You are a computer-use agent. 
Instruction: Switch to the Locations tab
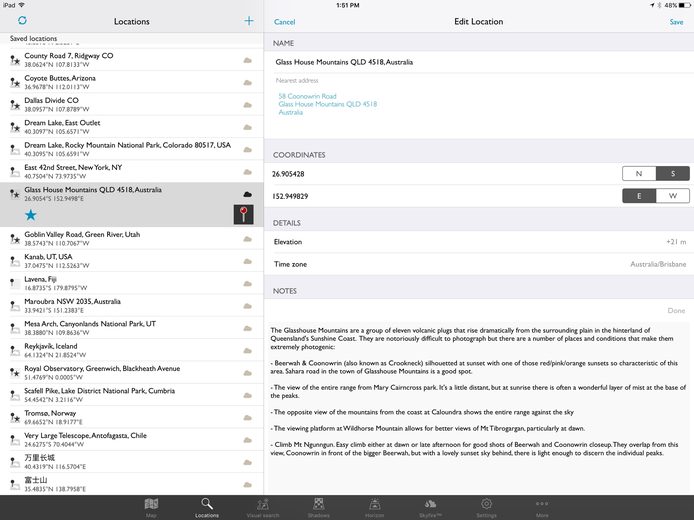point(207,508)
